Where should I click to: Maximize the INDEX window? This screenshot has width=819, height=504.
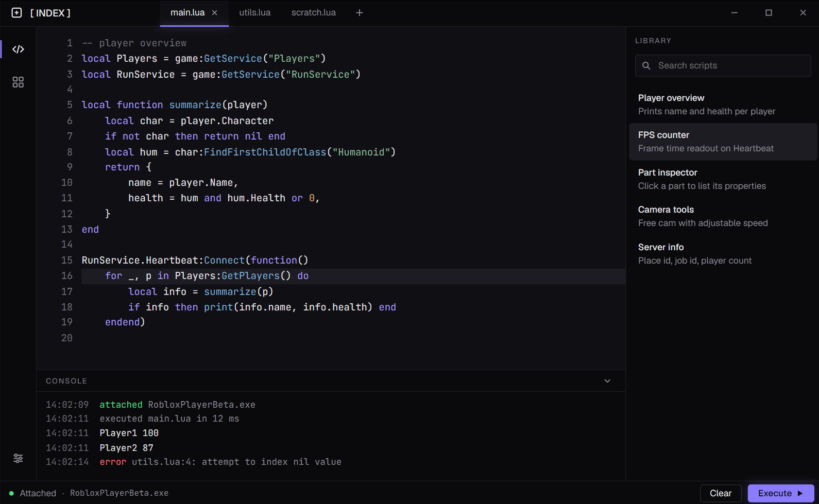tap(769, 13)
